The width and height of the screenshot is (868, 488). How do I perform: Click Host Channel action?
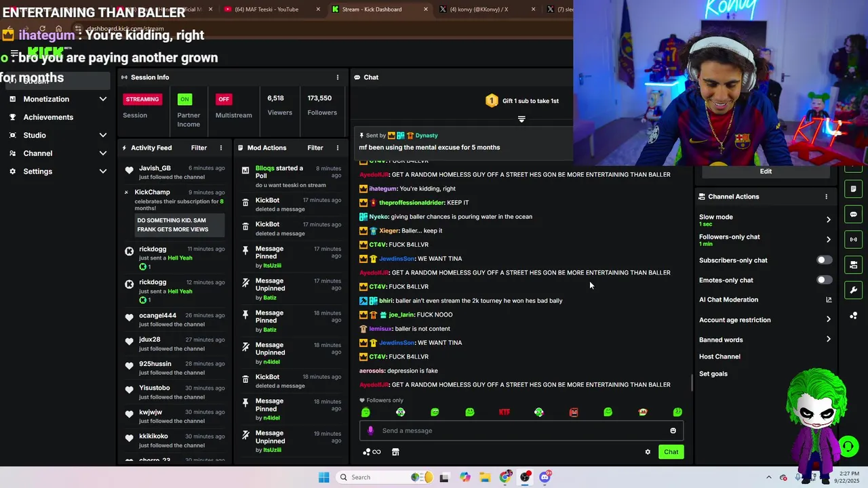click(719, 357)
